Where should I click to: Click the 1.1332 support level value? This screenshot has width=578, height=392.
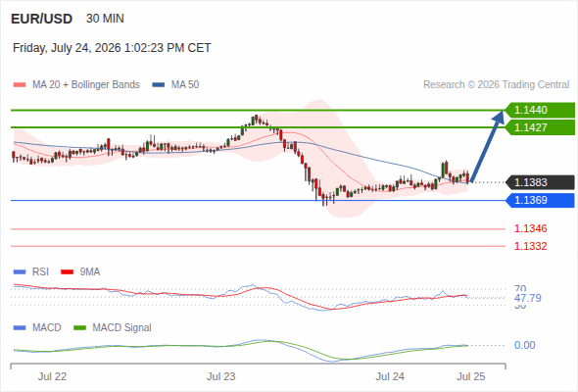click(530, 246)
